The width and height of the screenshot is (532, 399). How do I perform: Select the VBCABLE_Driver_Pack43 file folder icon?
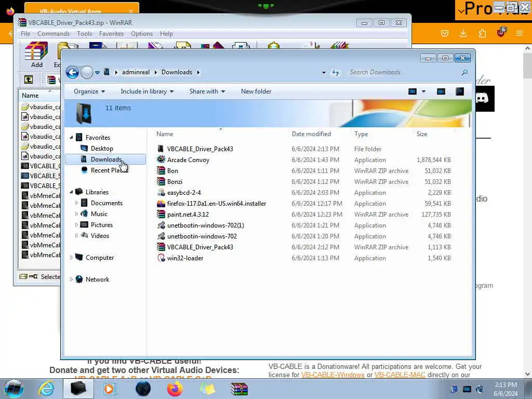(x=161, y=149)
